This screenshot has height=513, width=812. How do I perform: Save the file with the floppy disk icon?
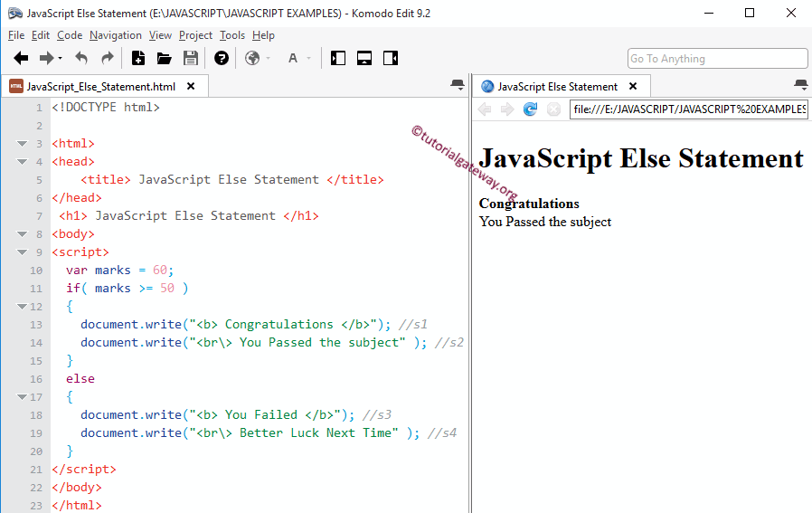[191, 58]
